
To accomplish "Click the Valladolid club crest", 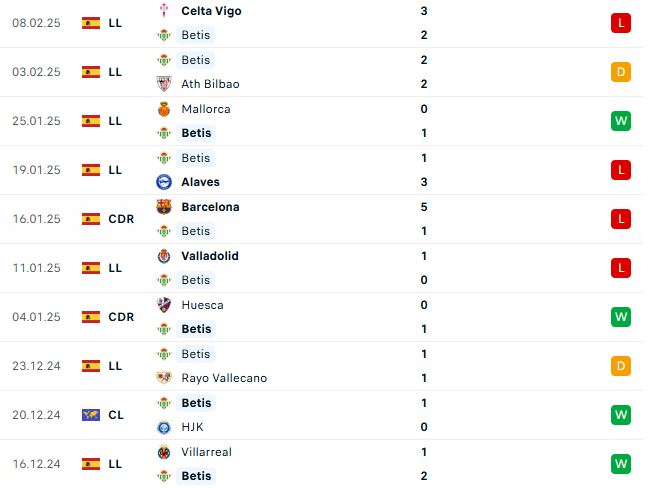I will click(164, 256).
